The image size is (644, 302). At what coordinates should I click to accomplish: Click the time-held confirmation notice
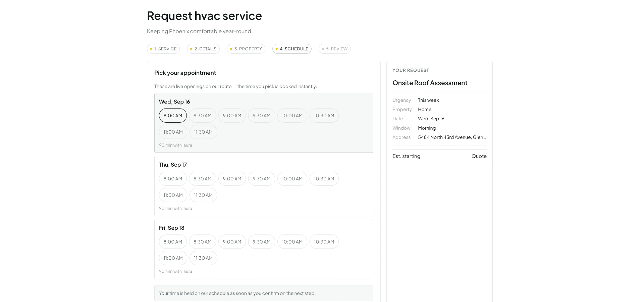pos(264,293)
